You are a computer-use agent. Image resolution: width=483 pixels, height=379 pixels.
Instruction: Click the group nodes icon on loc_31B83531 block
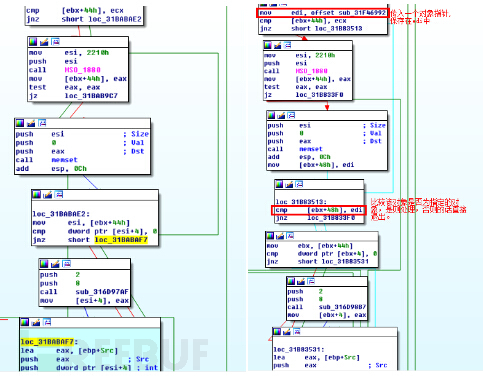point(296,331)
